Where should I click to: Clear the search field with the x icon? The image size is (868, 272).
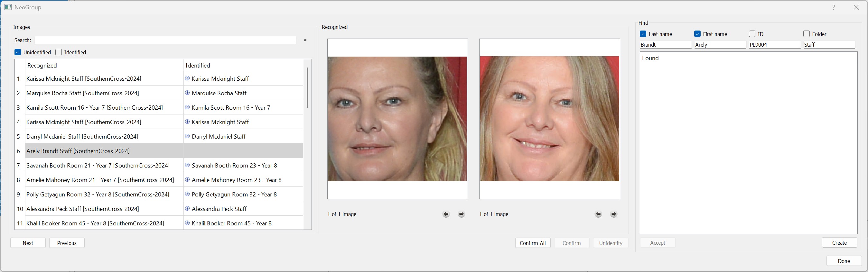point(305,40)
